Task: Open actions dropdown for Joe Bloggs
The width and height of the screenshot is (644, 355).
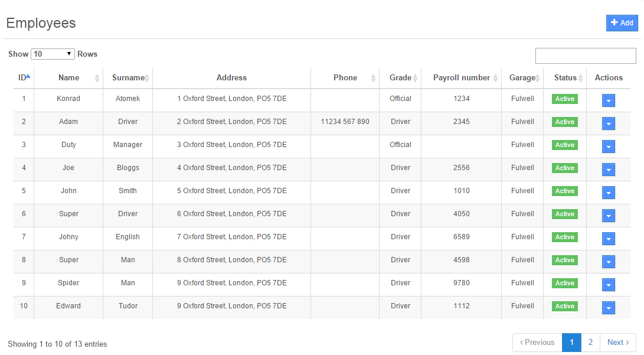Action: pyautogui.click(x=609, y=170)
